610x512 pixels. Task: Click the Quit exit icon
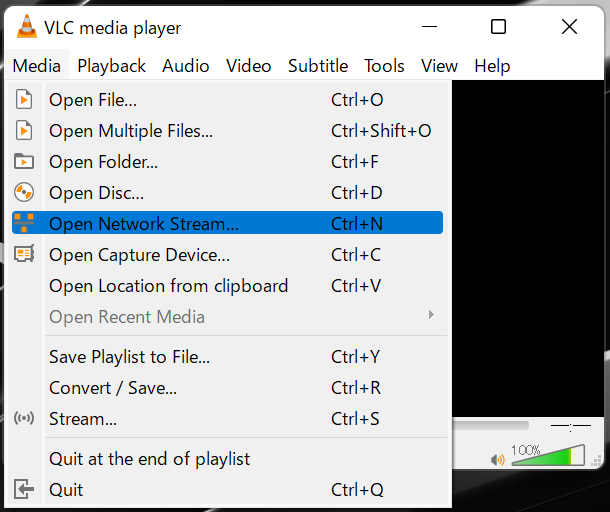24,489
